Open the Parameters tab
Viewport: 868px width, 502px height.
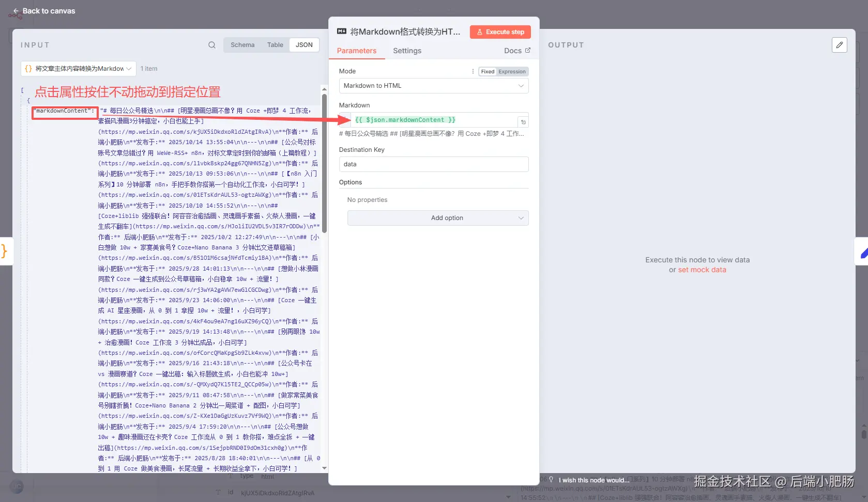click(357, 51)
